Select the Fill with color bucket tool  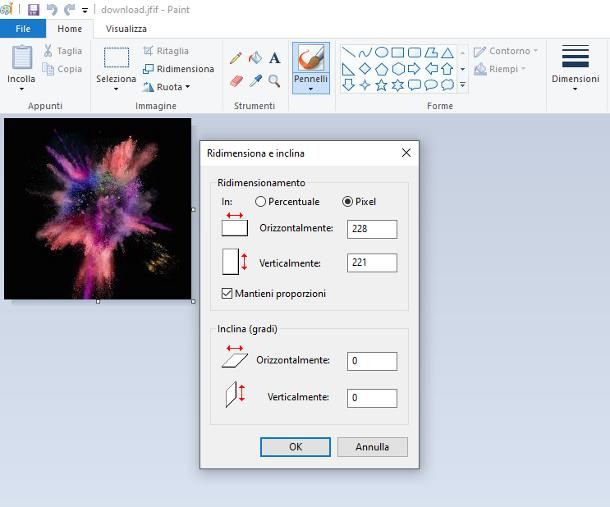tap(255, 58)
